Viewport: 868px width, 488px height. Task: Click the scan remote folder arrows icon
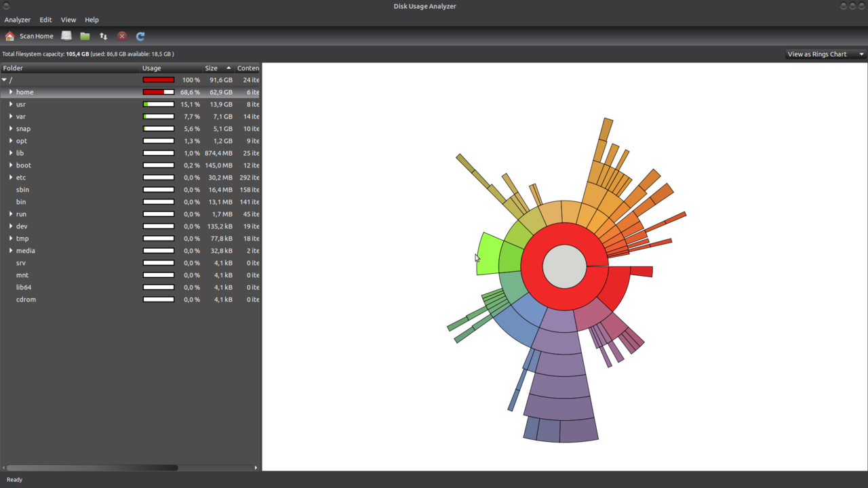pyautogui.click(x=103, y=36)
